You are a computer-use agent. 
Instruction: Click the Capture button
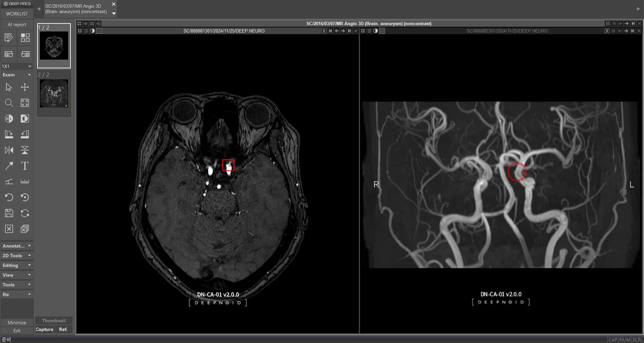click(x=45, y=329)
